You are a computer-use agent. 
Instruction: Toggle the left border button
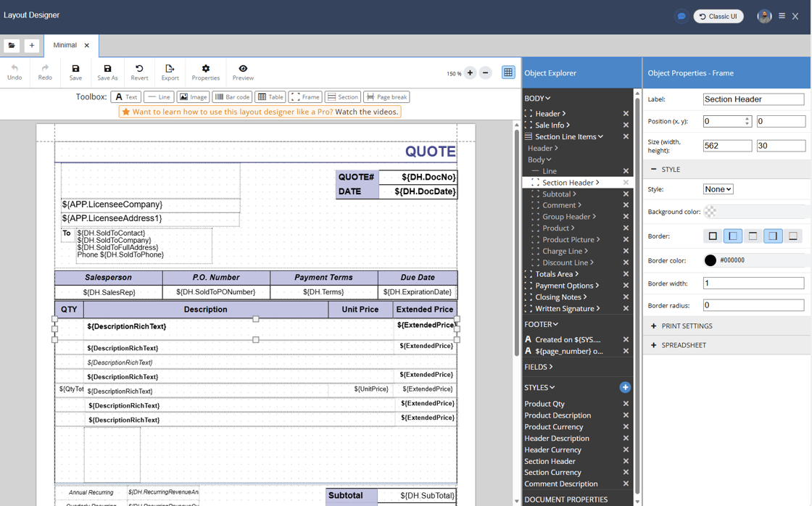[733, 236]
